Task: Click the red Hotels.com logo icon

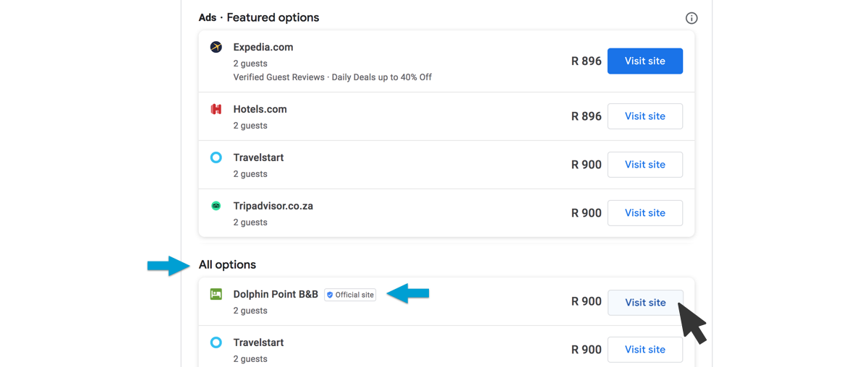Action: tap(216, 109)
